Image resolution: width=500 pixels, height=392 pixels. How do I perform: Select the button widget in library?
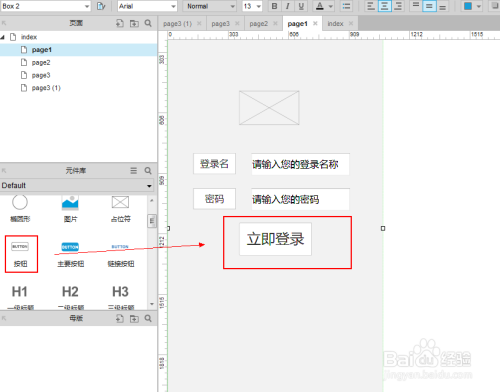coord(21,254)
